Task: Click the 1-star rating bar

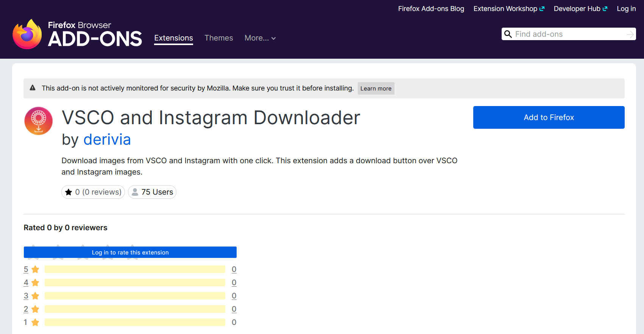Action: [135, 322]
